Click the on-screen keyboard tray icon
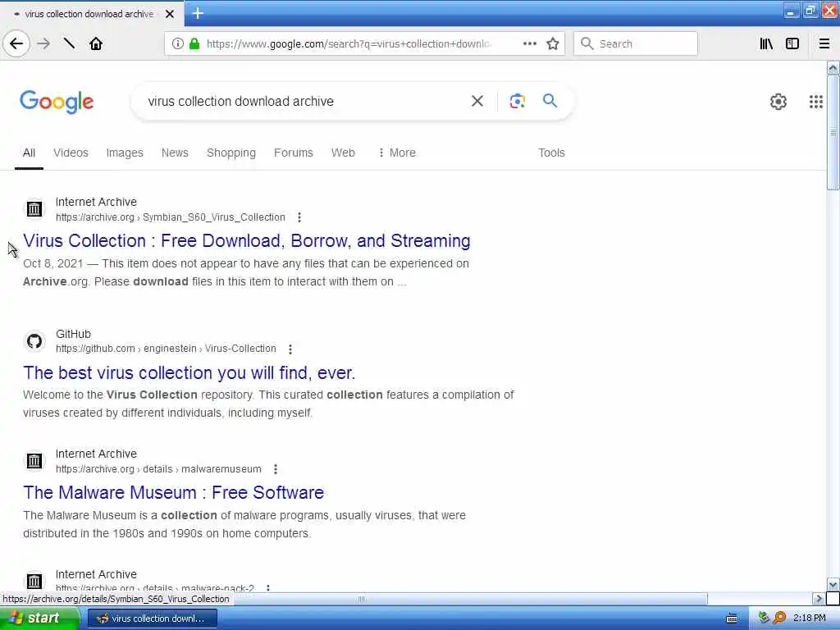Screen dimensions: 840x630 tap(731, 619)
